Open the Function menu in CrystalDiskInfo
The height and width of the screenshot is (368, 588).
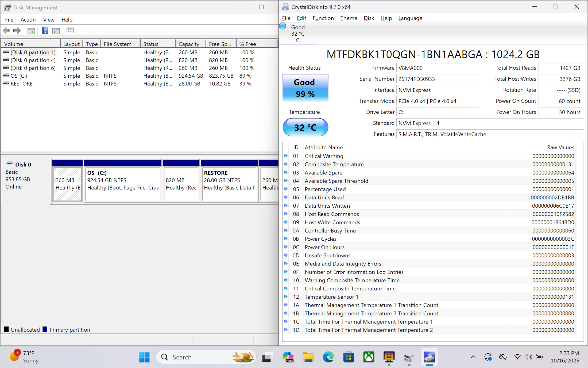[x=323, y=18]
